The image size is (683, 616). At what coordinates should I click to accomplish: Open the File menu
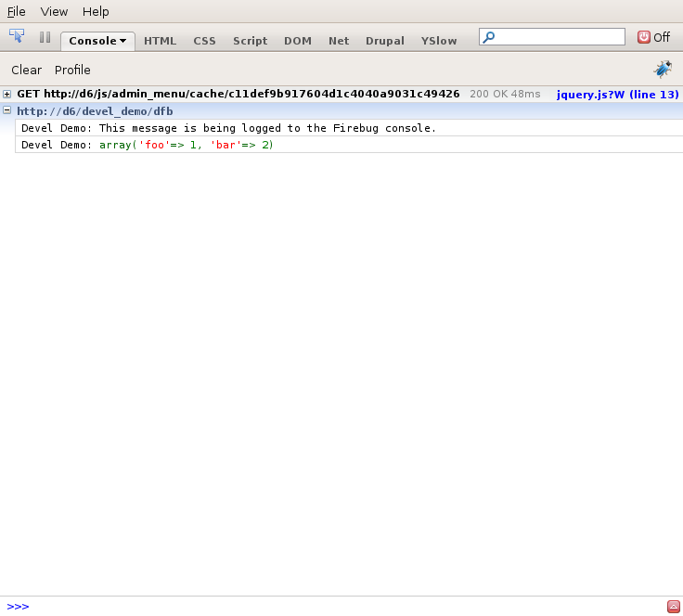[x=16, y=12]
